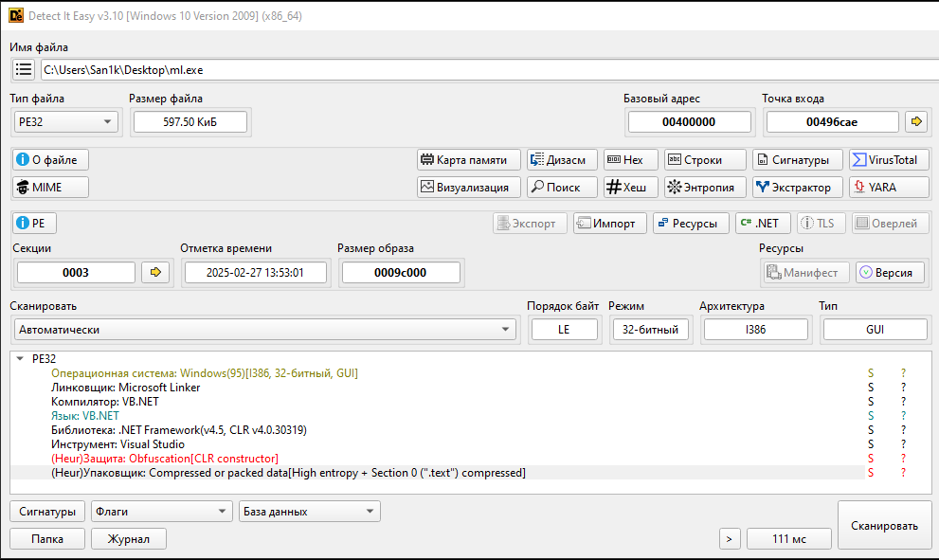Click inside the entry point address field
This screenshot has height=560, width=939.
(832, 121)
